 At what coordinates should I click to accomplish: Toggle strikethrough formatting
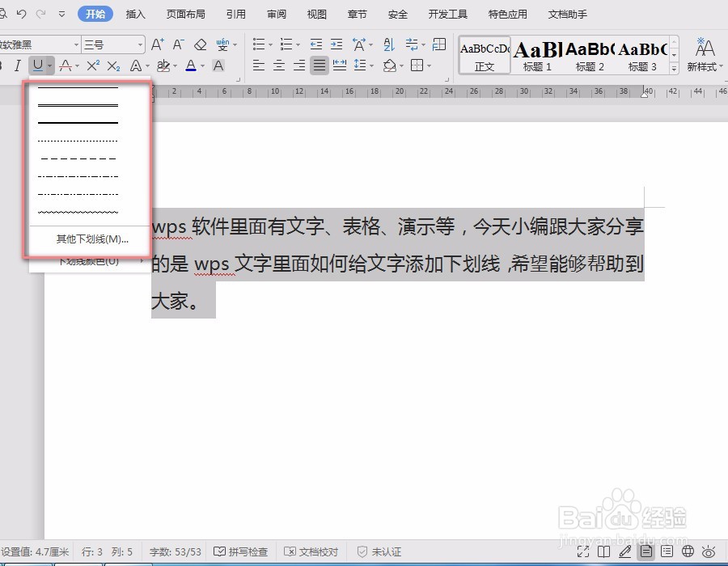click(66, 65)
